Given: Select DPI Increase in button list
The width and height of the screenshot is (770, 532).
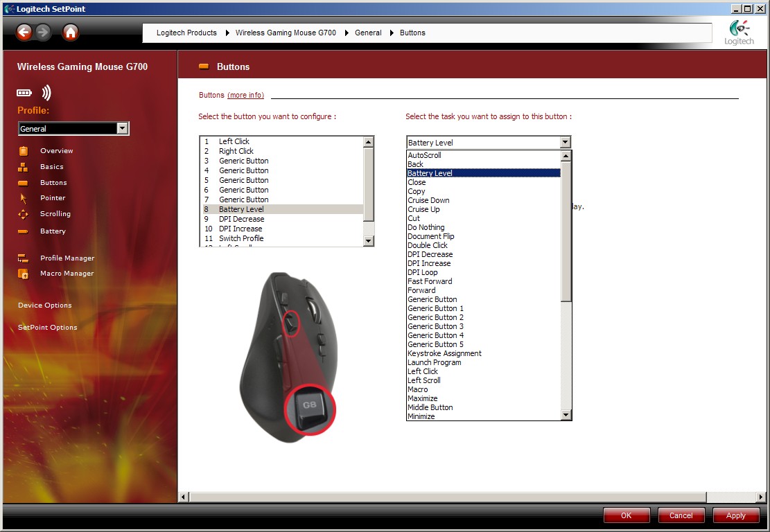Looking at the screenshot, I should coord(240,229).
